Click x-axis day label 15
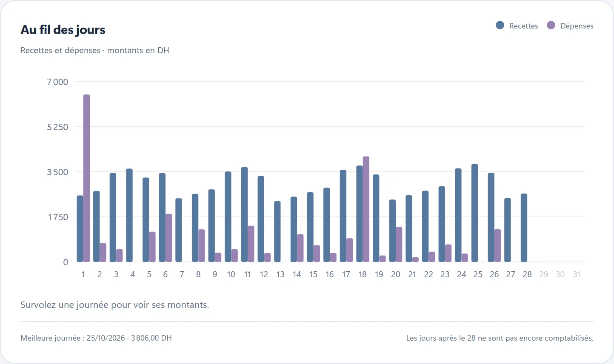The height and width of the screenshot is (364, 614). tap(313, 274)
